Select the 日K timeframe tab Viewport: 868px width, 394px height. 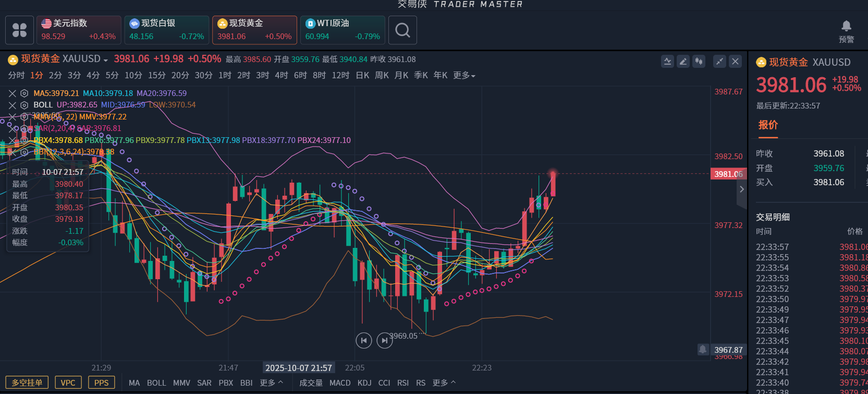(x=362, y=76)
